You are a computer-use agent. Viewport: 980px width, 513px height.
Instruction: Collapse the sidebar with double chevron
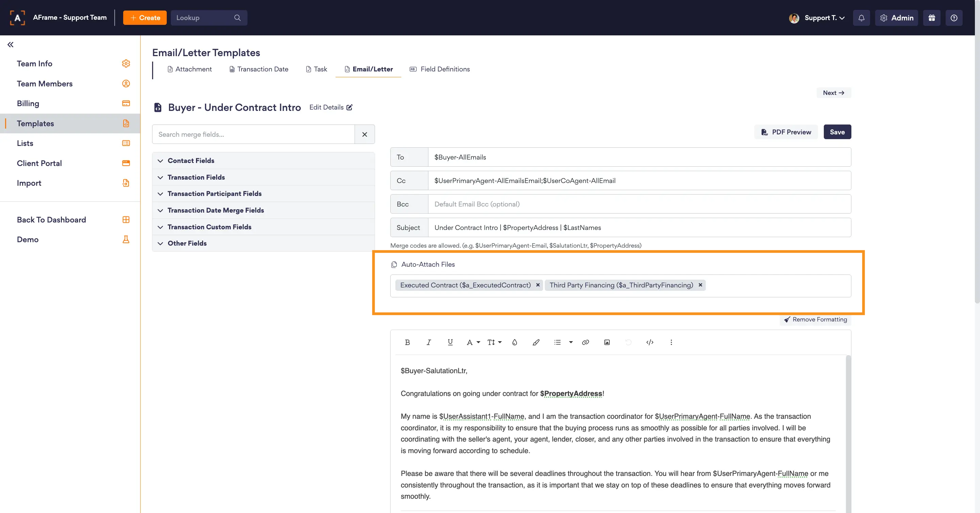point(10,45)
